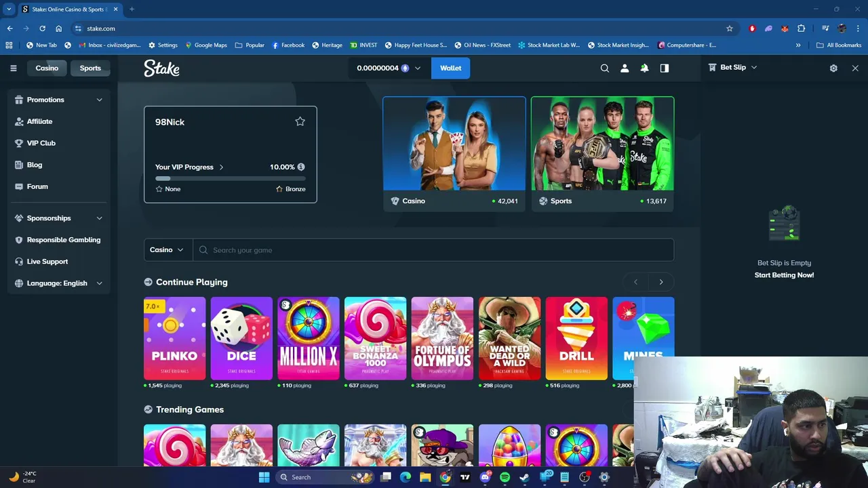Open the Microsoft Edge taskbar icon
Viewport: 868px width, 488px height.
point(406,477)
